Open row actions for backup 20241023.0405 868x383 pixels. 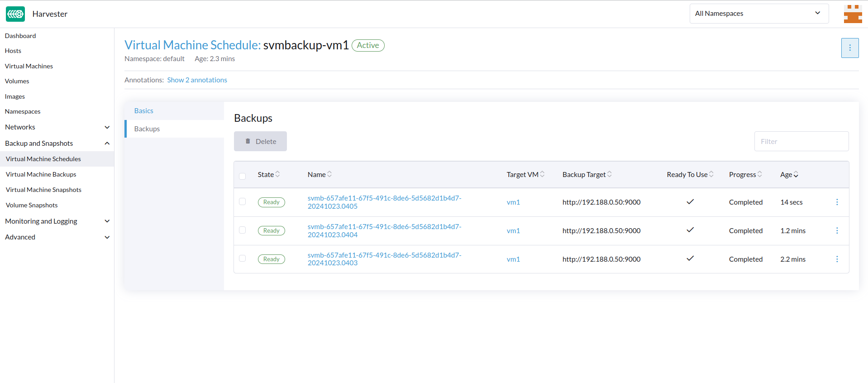pos(837,202)
